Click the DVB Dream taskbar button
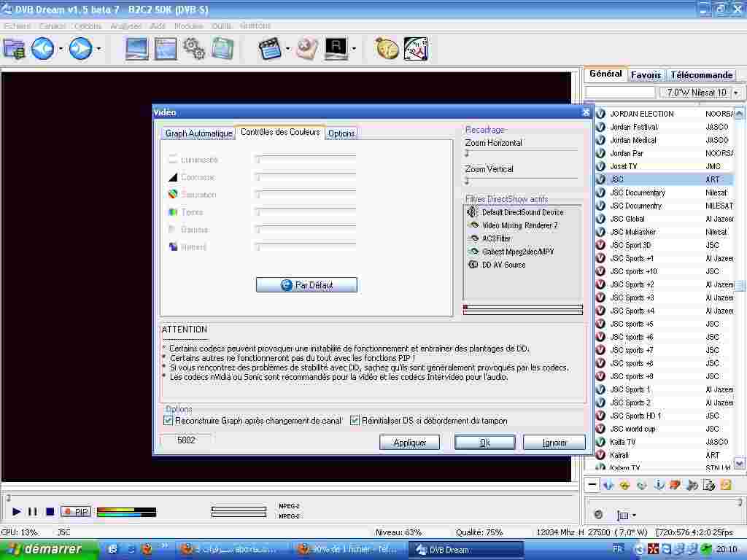 pyautogui.click(x=467, y=550)
